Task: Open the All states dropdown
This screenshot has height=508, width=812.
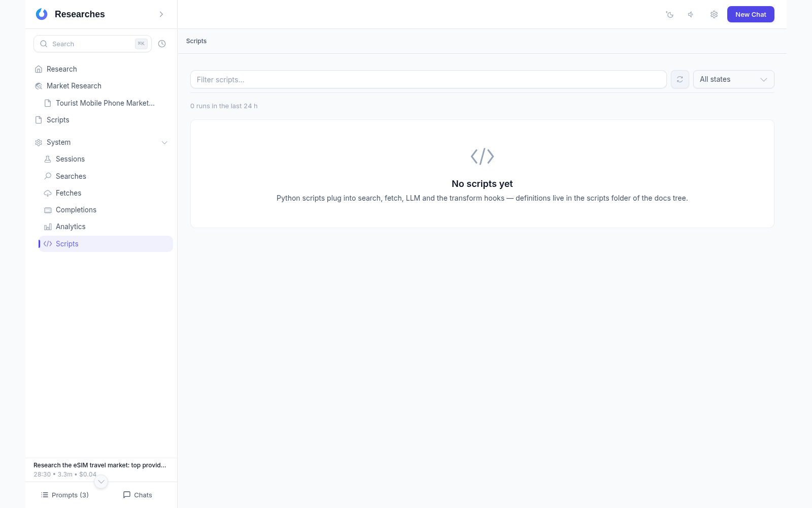Action: click(734, 79)
